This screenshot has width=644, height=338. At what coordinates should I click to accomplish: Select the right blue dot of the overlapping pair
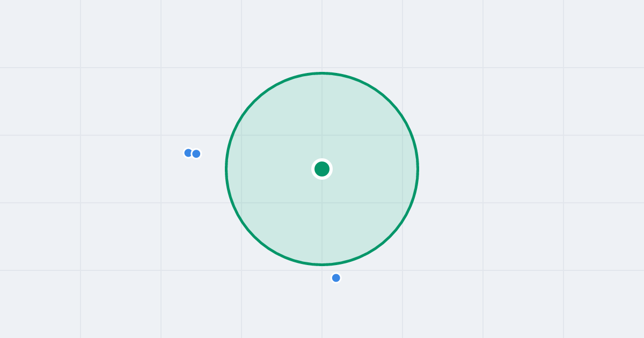pyautogui.click(x=196, y=154)
